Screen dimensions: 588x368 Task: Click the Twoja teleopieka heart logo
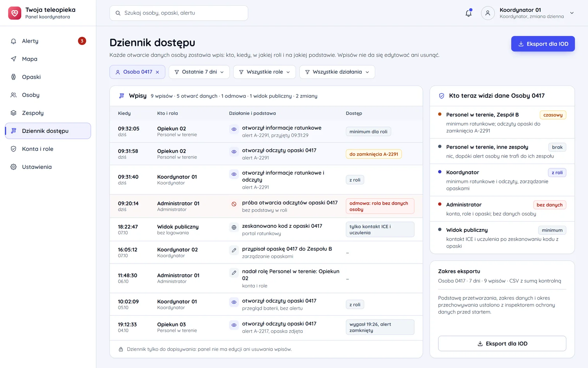point(15,13)
